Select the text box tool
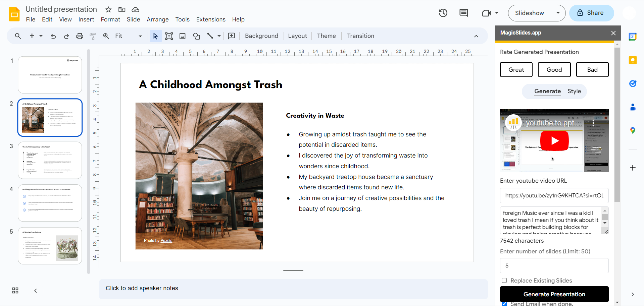644x306 pixels. [x=169, y=36]
